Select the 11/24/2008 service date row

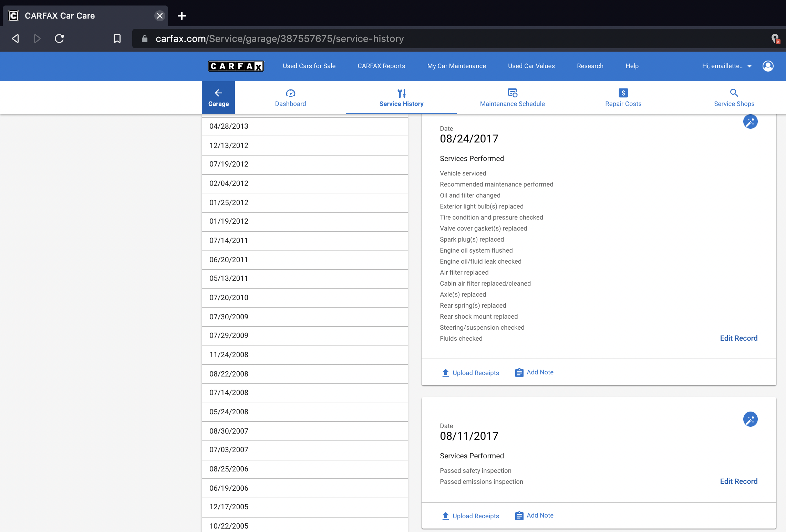[x=305, y=355]
